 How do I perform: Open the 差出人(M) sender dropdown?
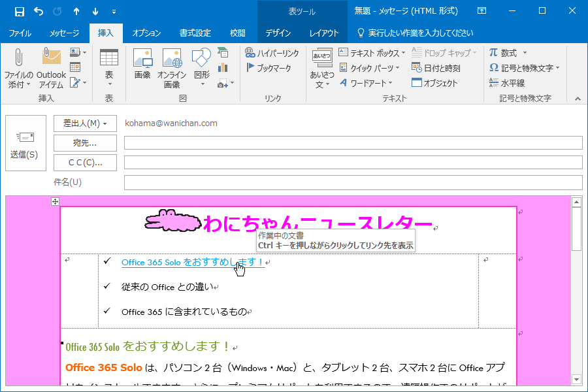coord(85,123)
